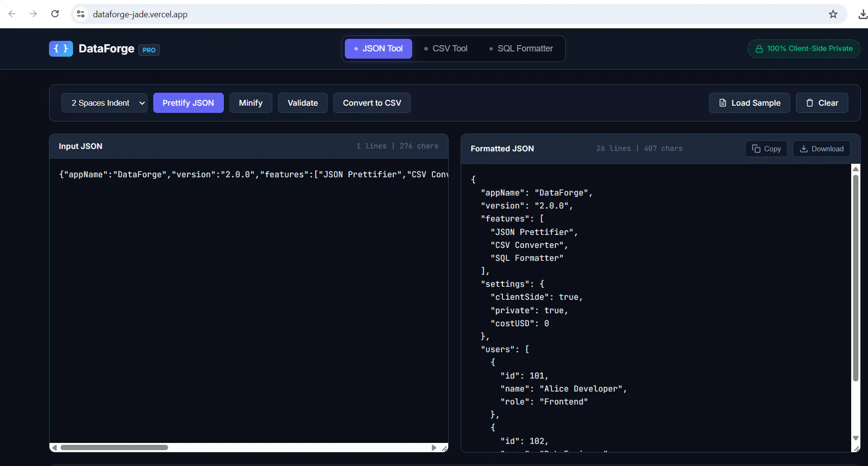Click the browser address bar URL
This screenshot has height=466, width=868.
(x=140, y=14)
